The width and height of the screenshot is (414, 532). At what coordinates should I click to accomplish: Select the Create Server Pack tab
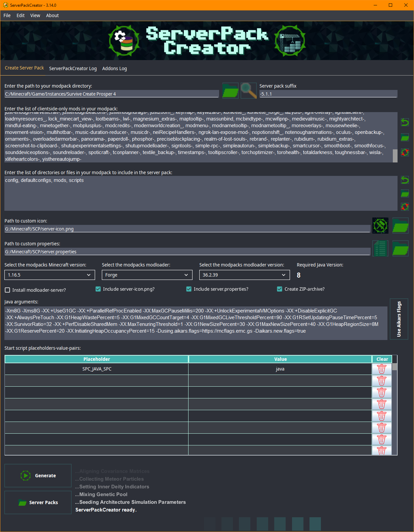click(x=24, y=68)
